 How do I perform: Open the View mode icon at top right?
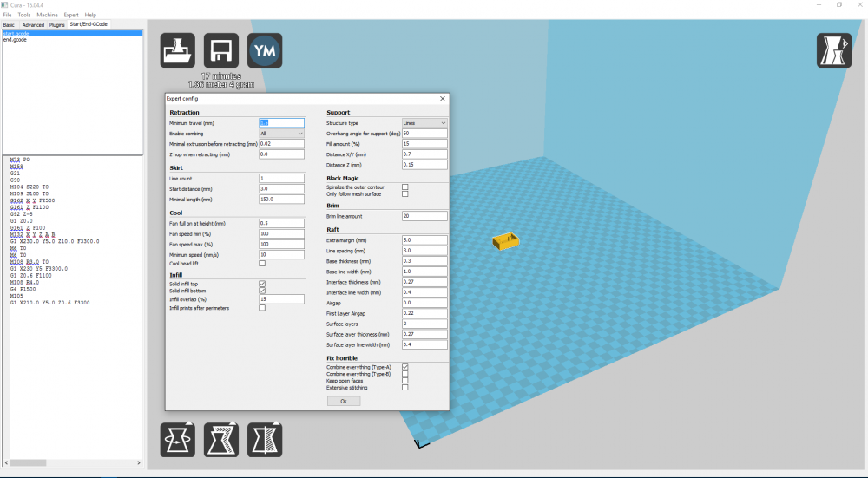click(x=833, y=50)
